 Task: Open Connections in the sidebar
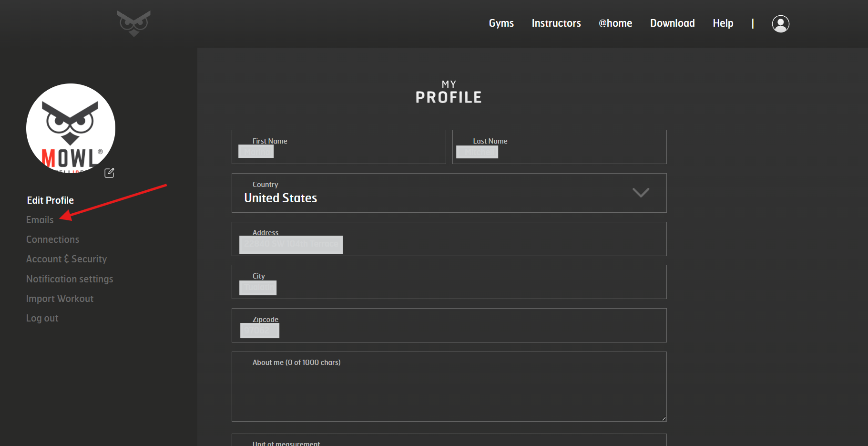[x=53, y=239]
